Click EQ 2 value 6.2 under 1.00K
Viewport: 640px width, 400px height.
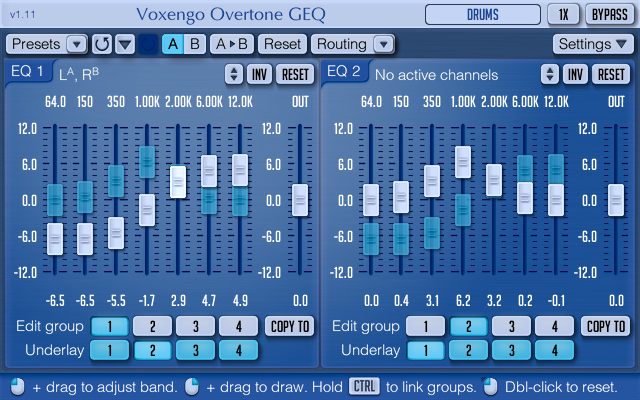[x=463, y=301]
